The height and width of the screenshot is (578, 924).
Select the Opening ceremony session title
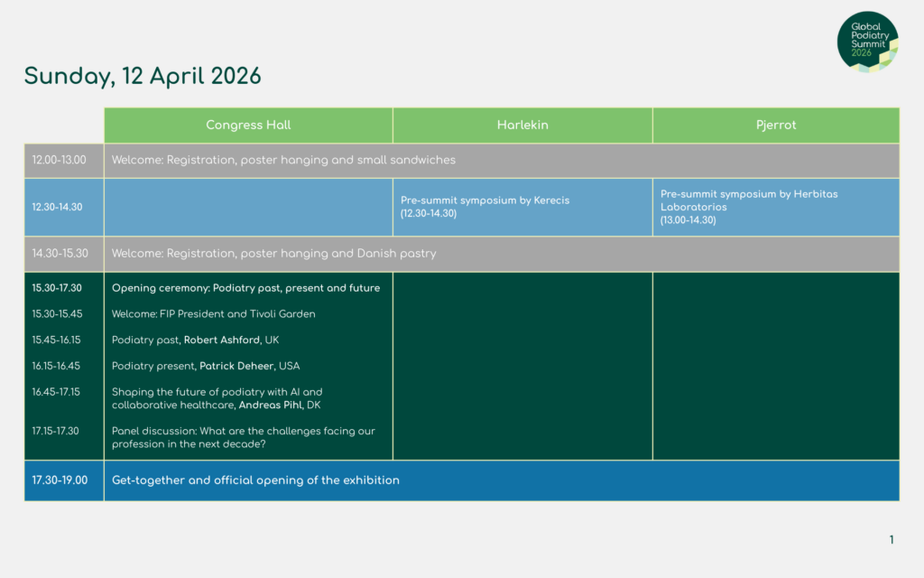point(245,288)
